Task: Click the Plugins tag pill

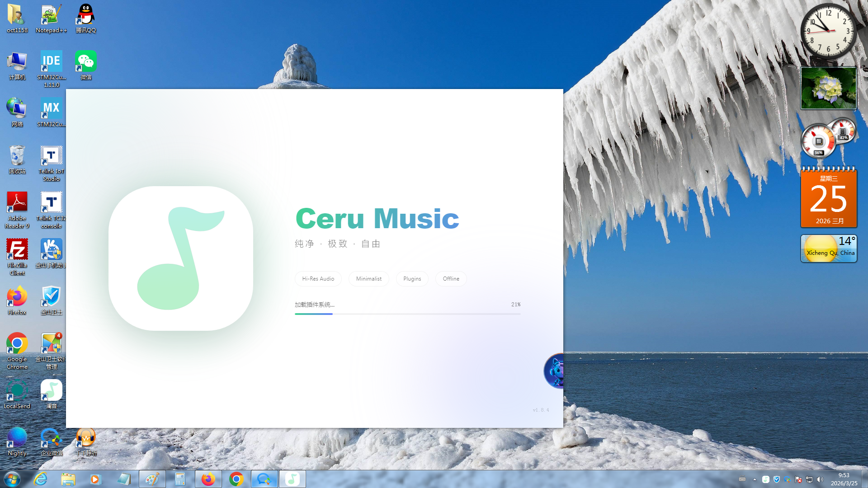Action: click(412, 279)
